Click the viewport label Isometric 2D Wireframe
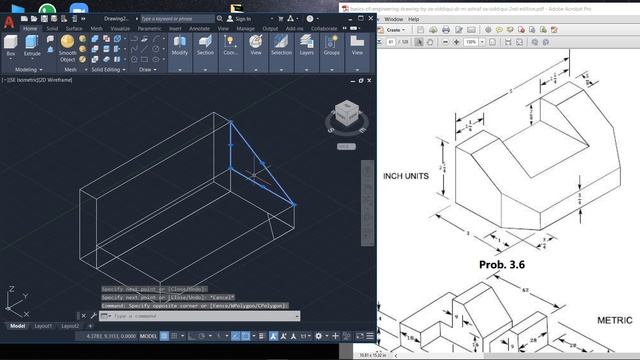The height and width of the screenshot is (360, 640). [x=38, y=80]
